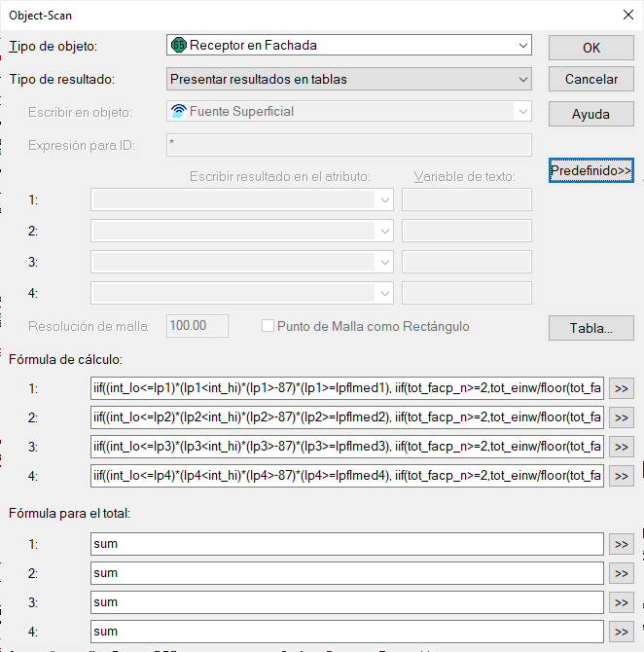Click the total formula 4 sum field
This screenshot has height=652, width=644.
point(347,632)
